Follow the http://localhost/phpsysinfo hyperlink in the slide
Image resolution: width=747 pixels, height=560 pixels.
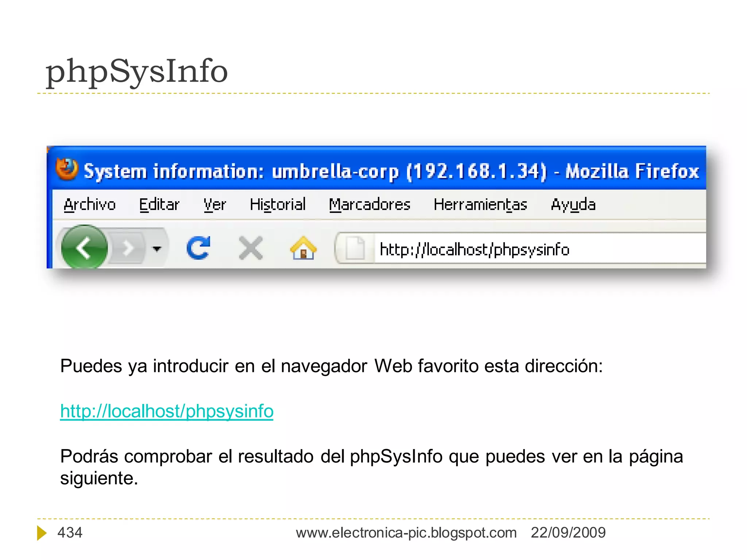(x=167, y=411)
